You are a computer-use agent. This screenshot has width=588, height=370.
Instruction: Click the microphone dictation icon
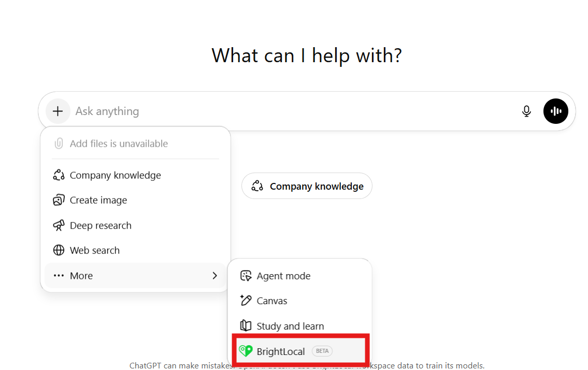click(x=526, y=111)
